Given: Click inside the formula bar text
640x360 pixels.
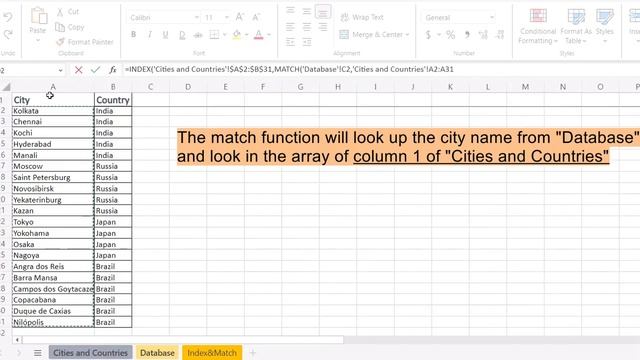Looking at the screenshot, I should coord(289,69).
